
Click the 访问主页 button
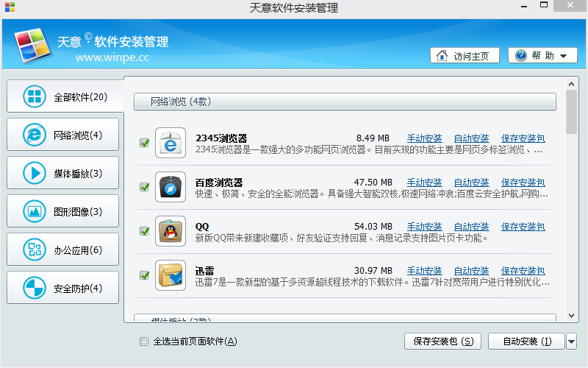pyautogui.click(x=465, y=56)
